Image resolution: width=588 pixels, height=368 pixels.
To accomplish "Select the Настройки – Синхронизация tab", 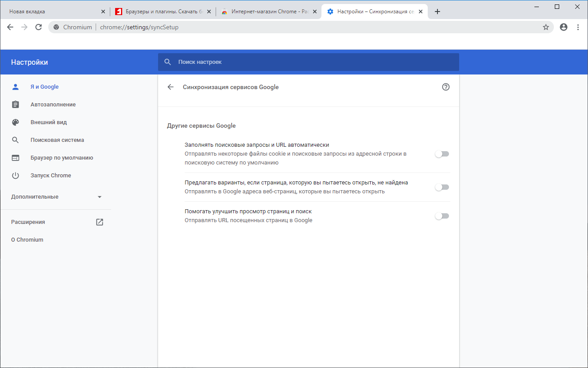I will tap(375, 12).
